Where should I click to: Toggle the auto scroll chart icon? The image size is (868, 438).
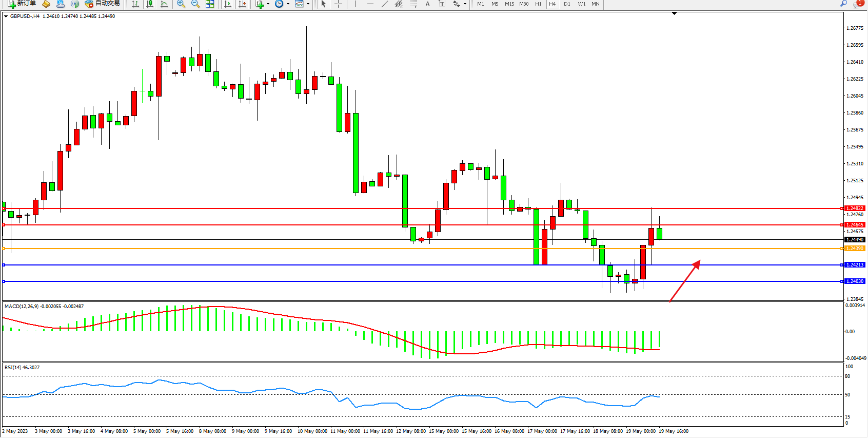click(x=228, y=4)
